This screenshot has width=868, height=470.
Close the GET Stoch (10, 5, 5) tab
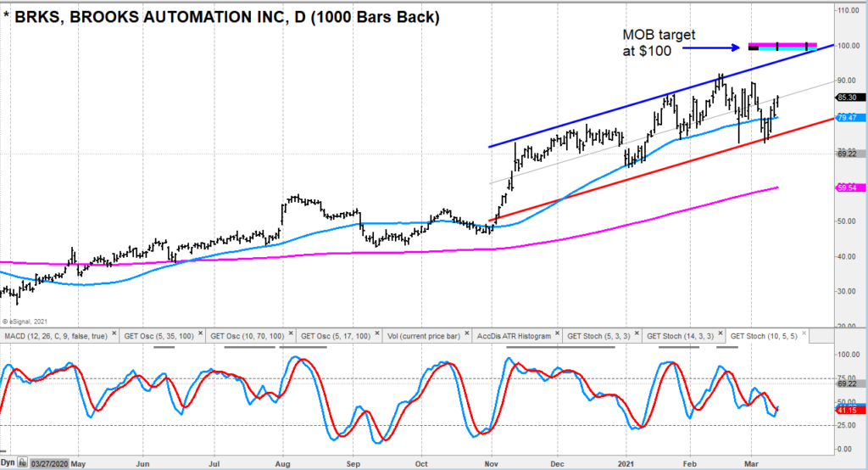pyautogui.click(x=804, y=333)
